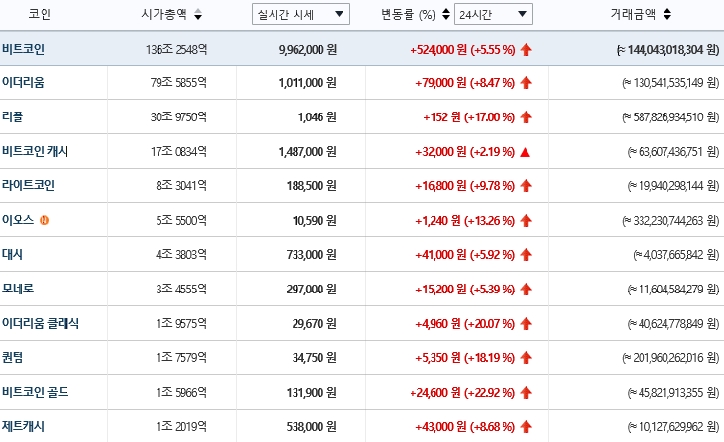This screenshot has height=442, width=724.
Task: Click the 시가총액 column header label
Action: point(164,14)
